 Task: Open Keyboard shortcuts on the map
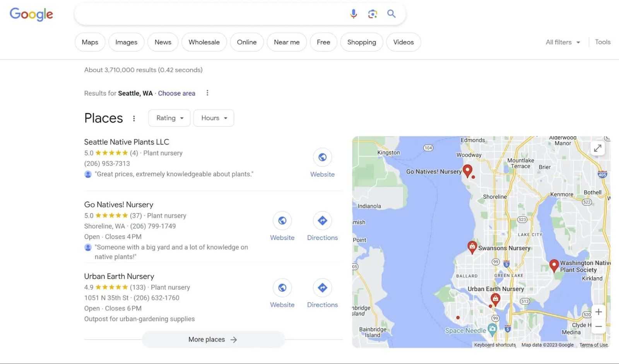[495, 345]
